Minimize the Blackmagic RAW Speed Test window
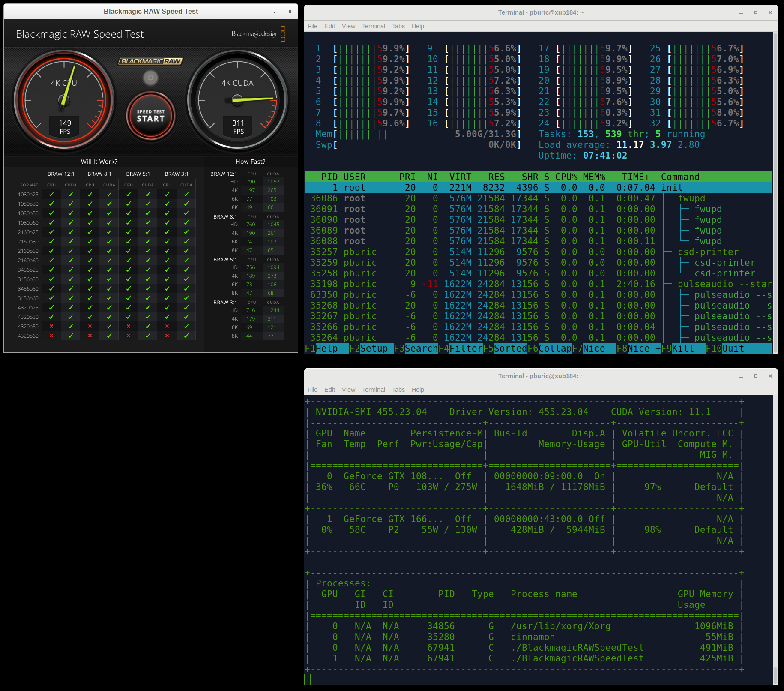 (x=275, y=12)
